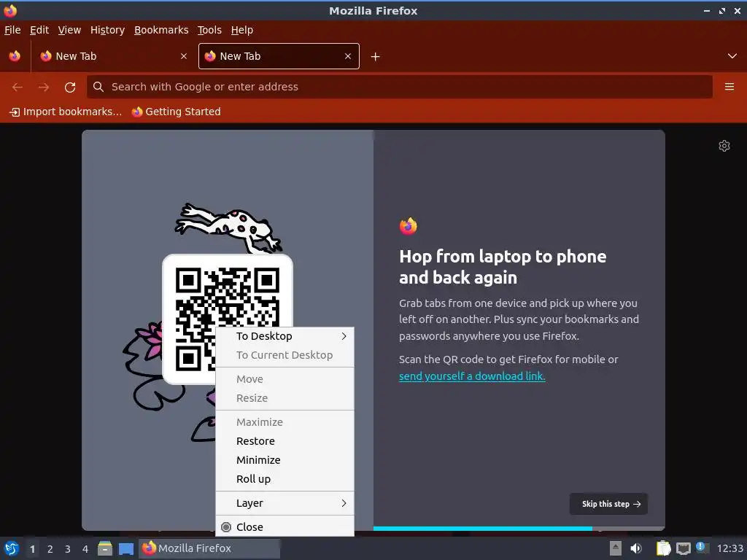Image resolution: width=747 pixels, height=560 pixels.
Task: Open the File menu
Action: coord(12,30)
